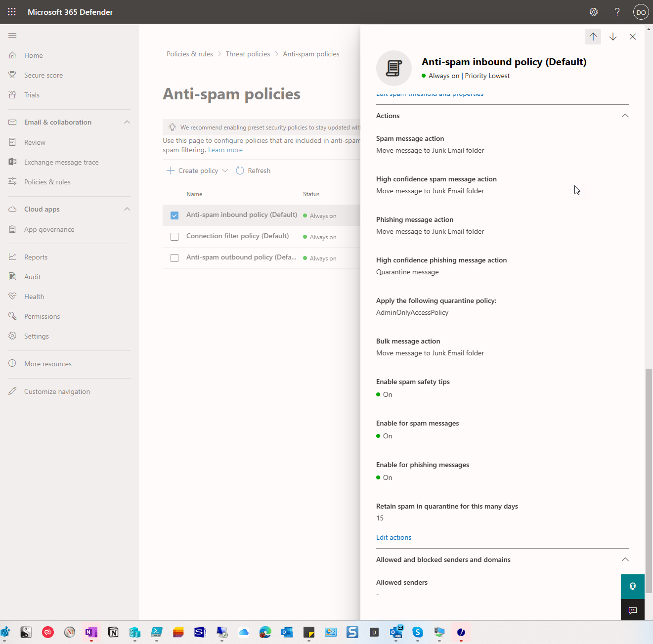Uncheck the Anti-spam inbound policy checkbox
The image size is (653, 644).
pyautogui.click(x=174, y=215)
